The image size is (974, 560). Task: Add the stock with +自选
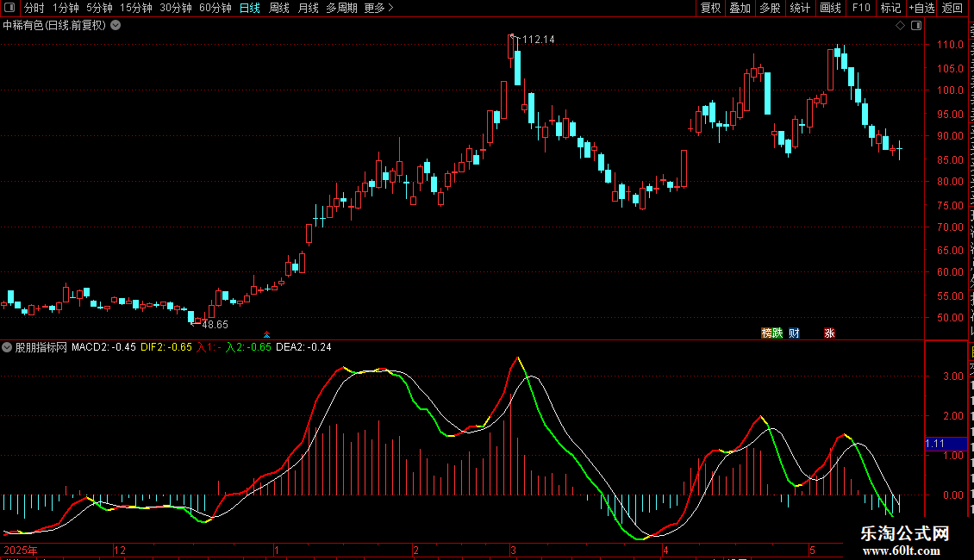click(x=921, y=8)
